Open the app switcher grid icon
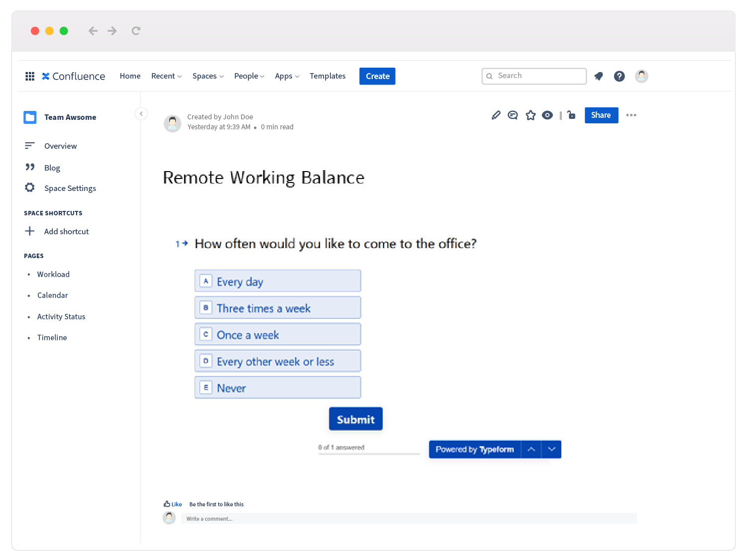Image resolution: width=747 pixels, height=560 pixels. click(30, 76)
